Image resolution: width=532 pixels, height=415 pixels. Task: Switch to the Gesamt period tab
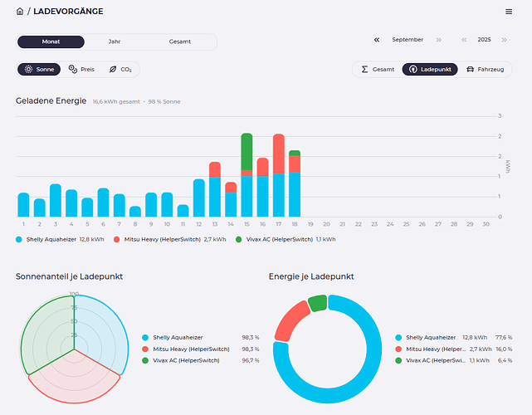click(179, 41)
